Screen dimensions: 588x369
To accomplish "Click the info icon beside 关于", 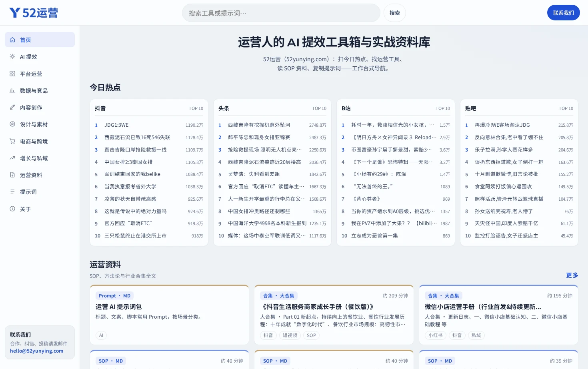I will [12, 209].
